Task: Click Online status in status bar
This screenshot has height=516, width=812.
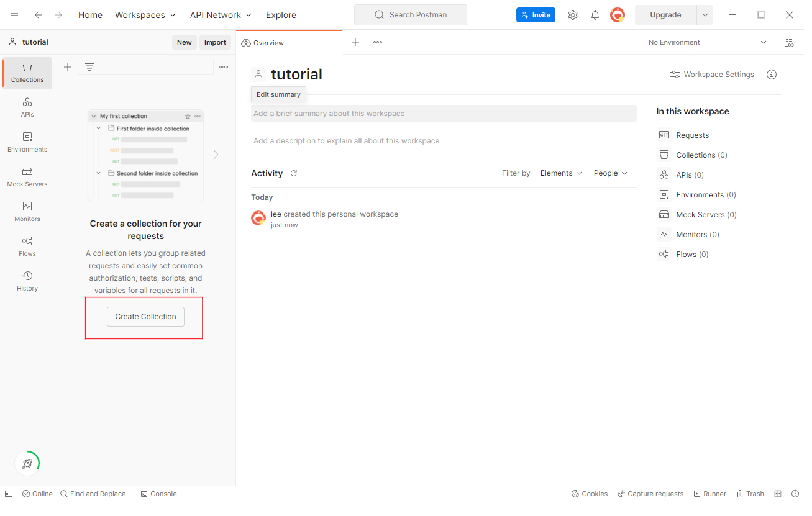Action: [x=37, y=494]
